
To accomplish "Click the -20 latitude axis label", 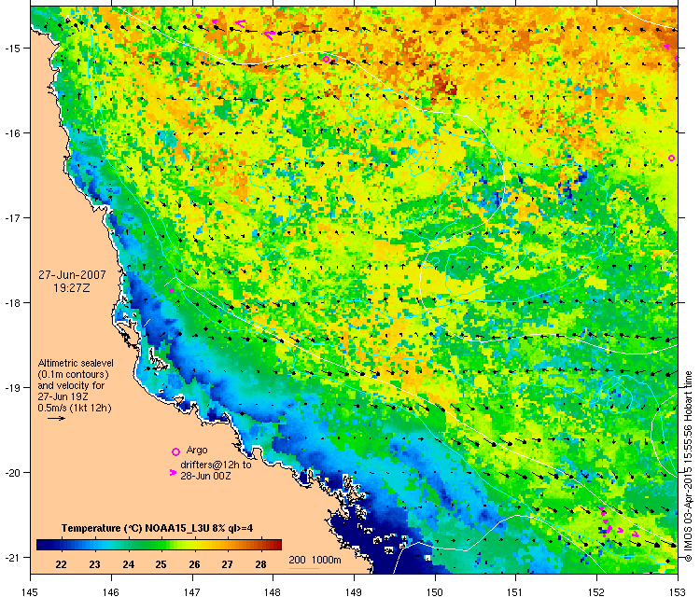I will pyautogui.click(x=12, y=473).
